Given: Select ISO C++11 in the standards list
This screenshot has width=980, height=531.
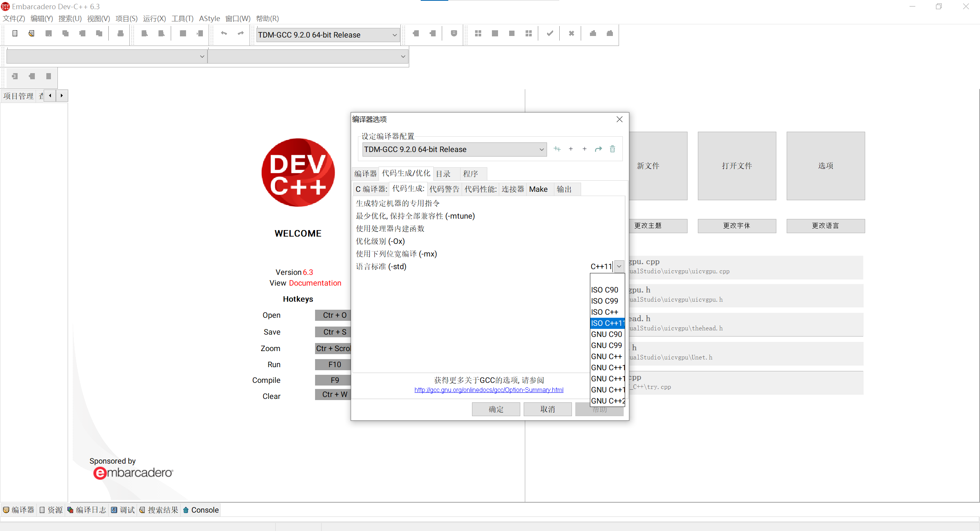Looking at the screenshot, I should 607,323.
